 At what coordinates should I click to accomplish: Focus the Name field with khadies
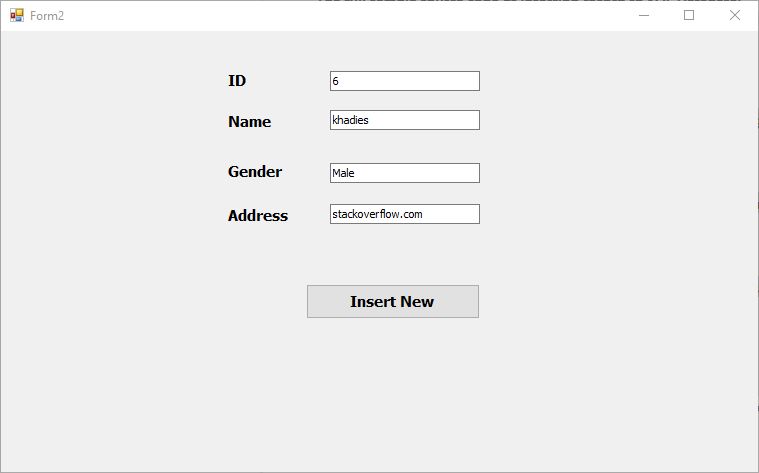405,120
